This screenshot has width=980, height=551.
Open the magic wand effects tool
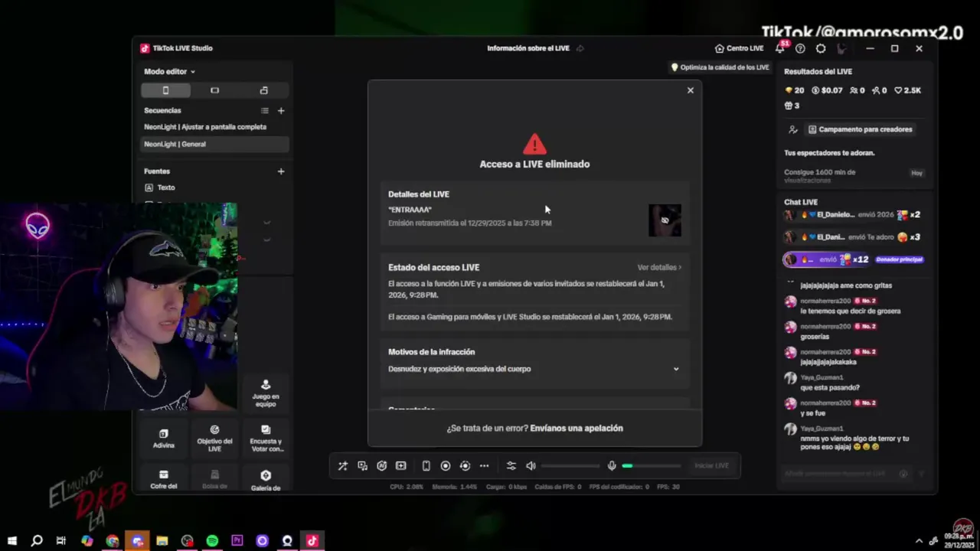point(342,465)
